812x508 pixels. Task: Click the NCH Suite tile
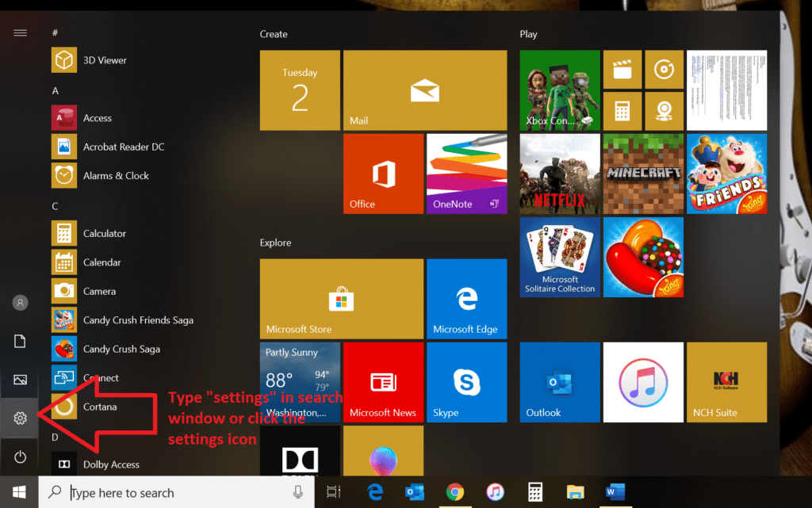coord(726,382)
